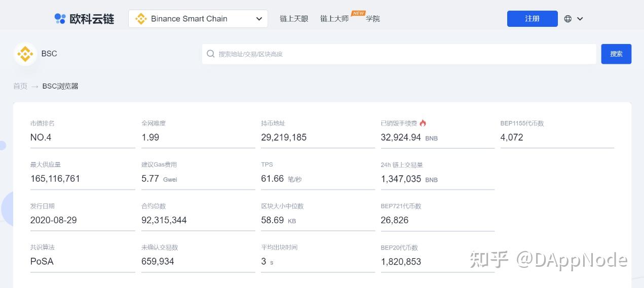Click the search magnifier icon

coord(211,54)
